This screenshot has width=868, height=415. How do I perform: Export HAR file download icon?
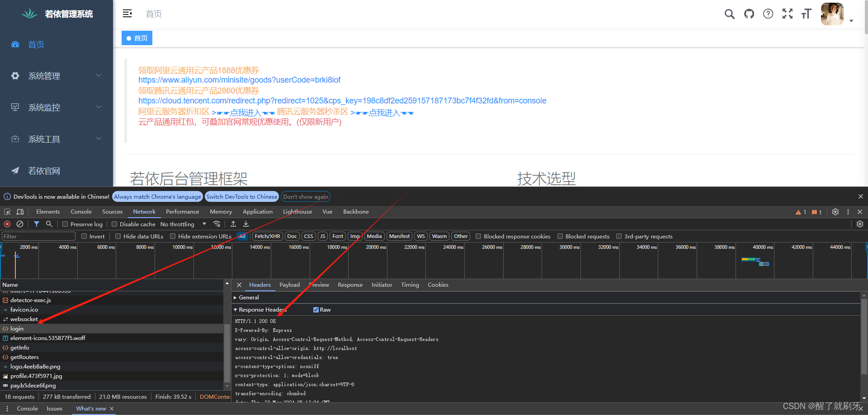coord(246,224)
